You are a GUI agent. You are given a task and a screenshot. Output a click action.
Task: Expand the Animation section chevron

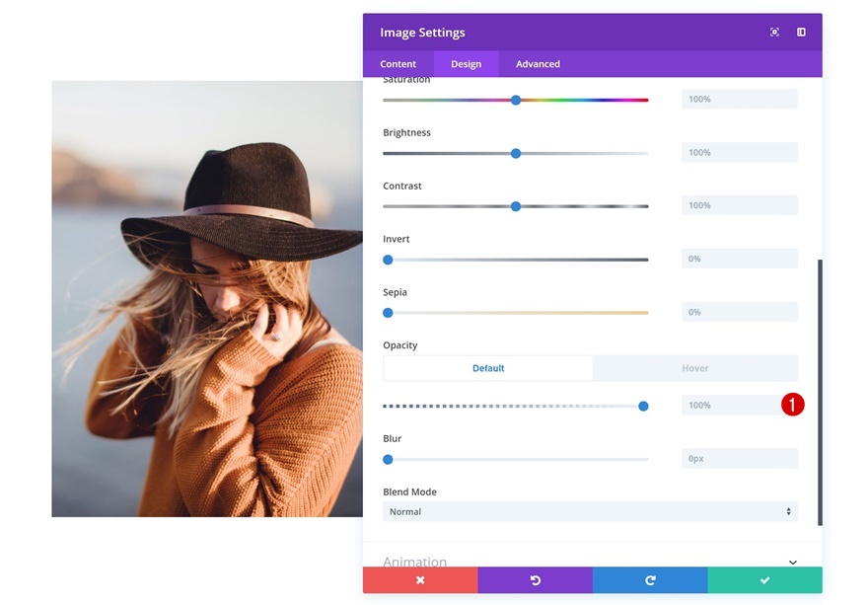793,562
